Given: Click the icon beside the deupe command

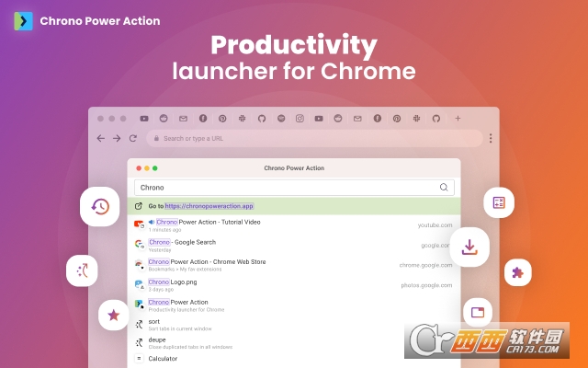Looking at the screenshot, I should click(x=139, y=342).
